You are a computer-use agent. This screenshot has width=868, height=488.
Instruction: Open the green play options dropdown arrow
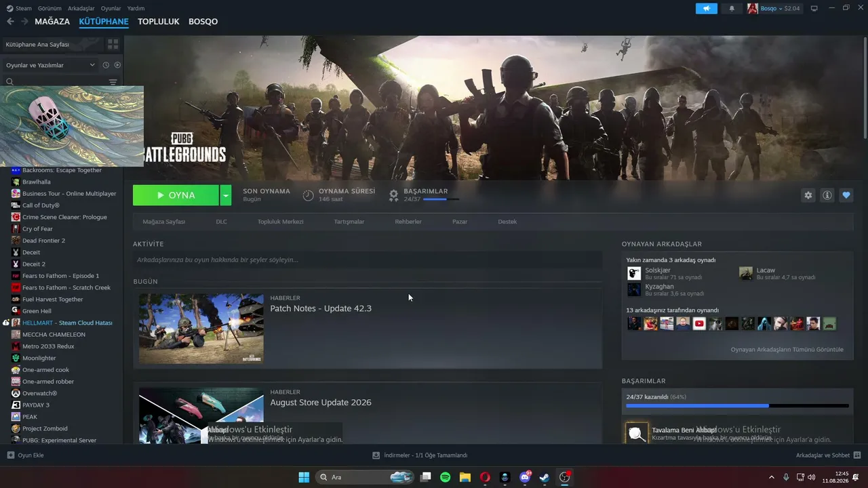pos(226,195)
